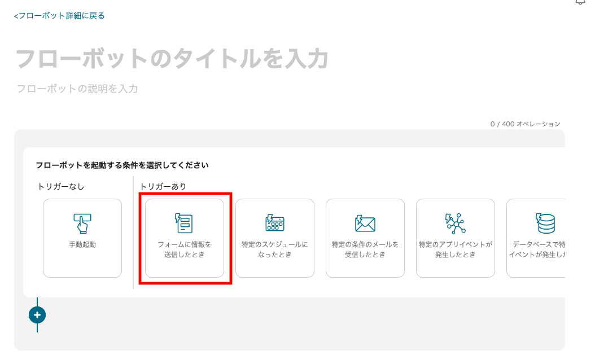Image resolution: width=595 pixels, height=364 pixels.
Task: Go back via フローボット詳細に戻る link
Action: coord(59,16)
